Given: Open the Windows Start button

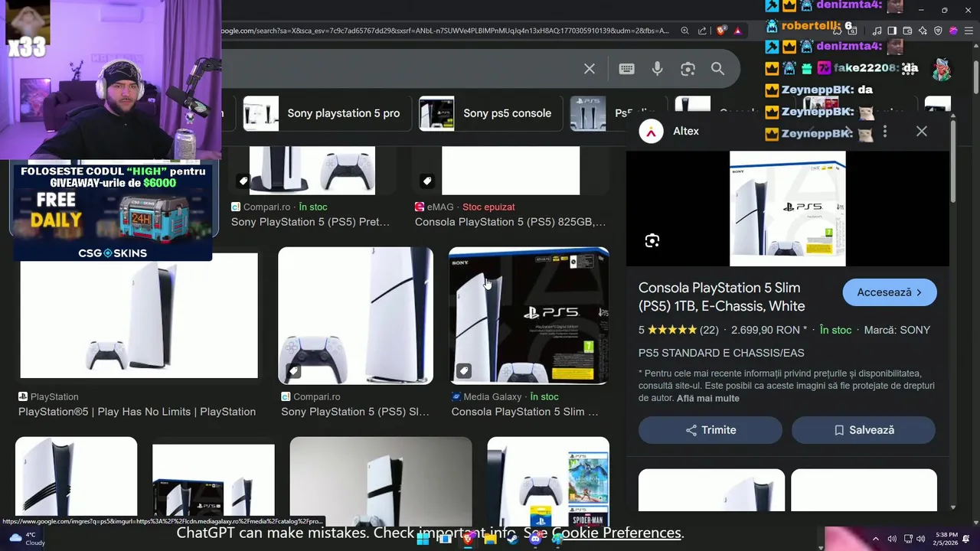Looking at the screenshot, I should tap(423, 539).
